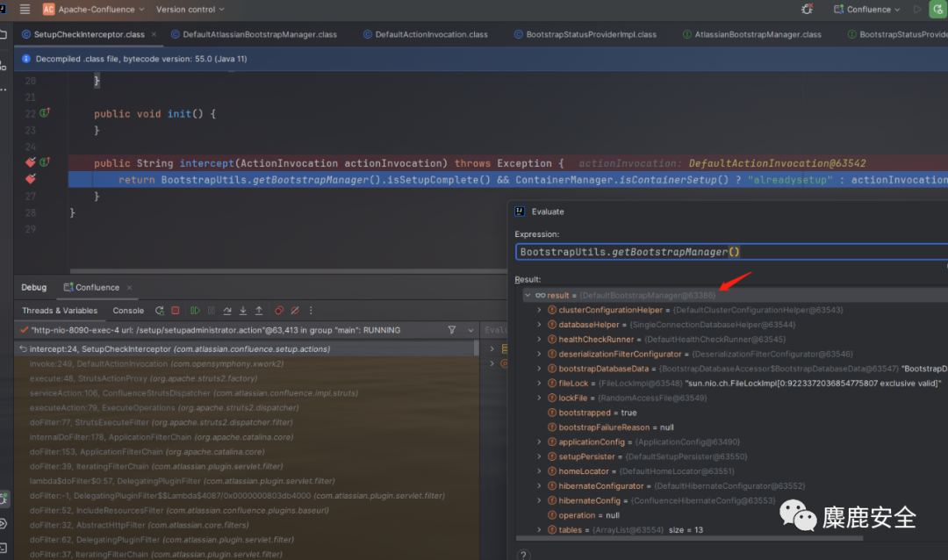Click the implements gutter icon beside intercept
The height and width of the screenshot is (560, 948).
(45, 162)
